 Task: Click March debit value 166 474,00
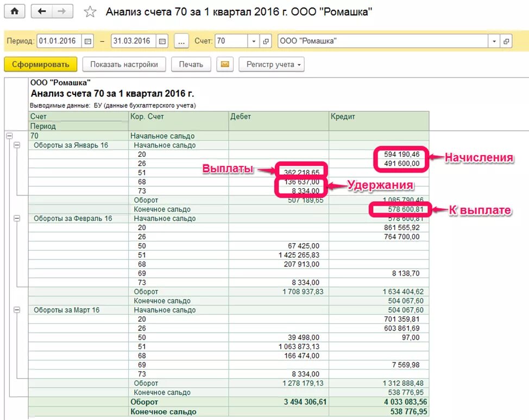click(x=301, y=355)
